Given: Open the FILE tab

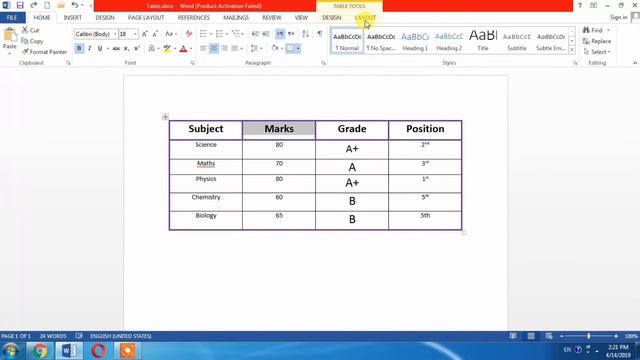Looking at the screenshot, I should [12, 18].
